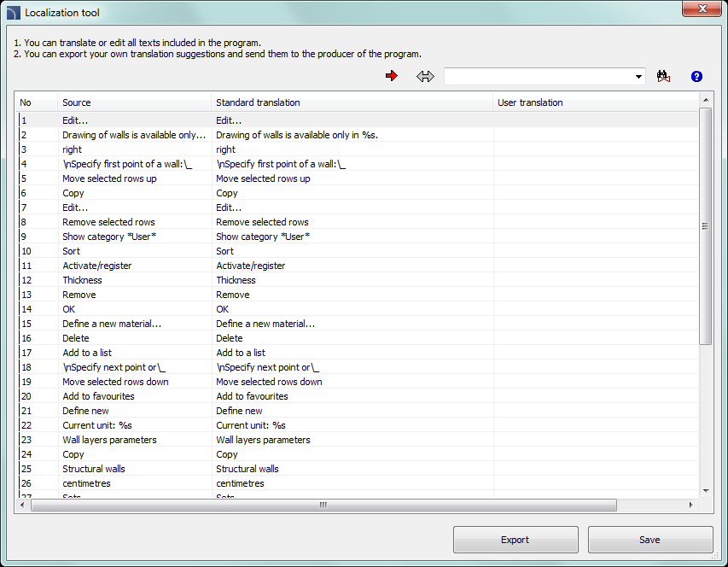The height and width of the screenshot is (567, 728).
Task: Open help via blue question mark icon
Action: point(696,77)
